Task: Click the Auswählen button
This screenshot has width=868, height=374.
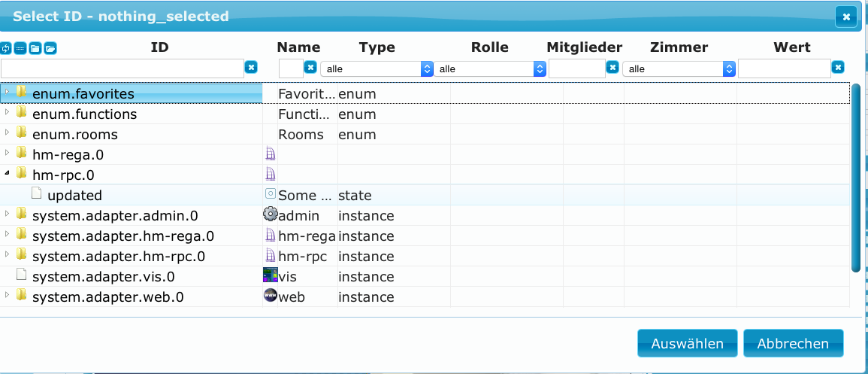Action: tap(687, 344)
